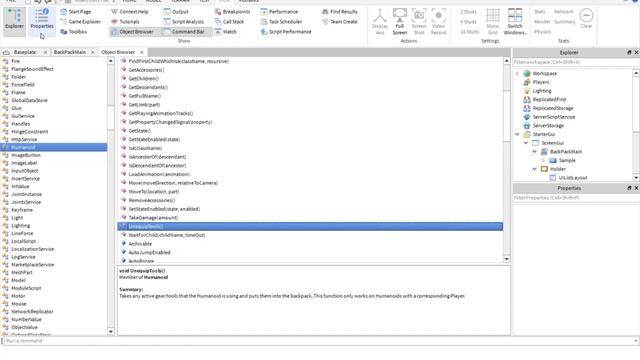Select ServerScriptService in Explorer

pos(553,117)
